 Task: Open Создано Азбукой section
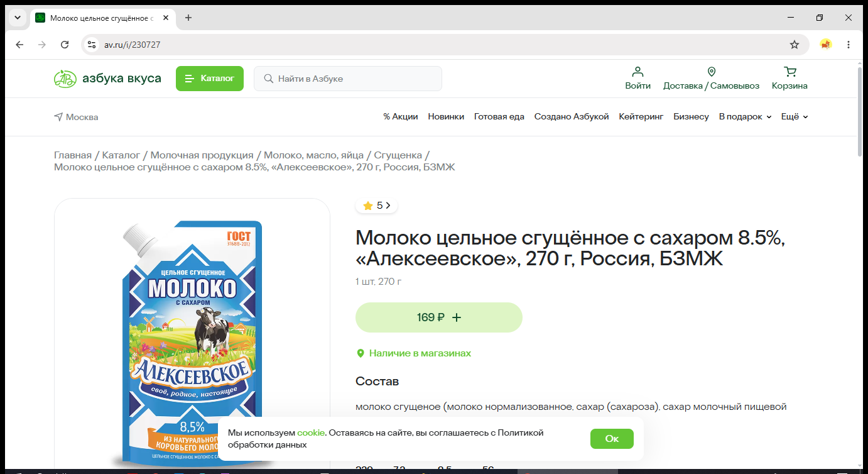(x=572, y=117)
